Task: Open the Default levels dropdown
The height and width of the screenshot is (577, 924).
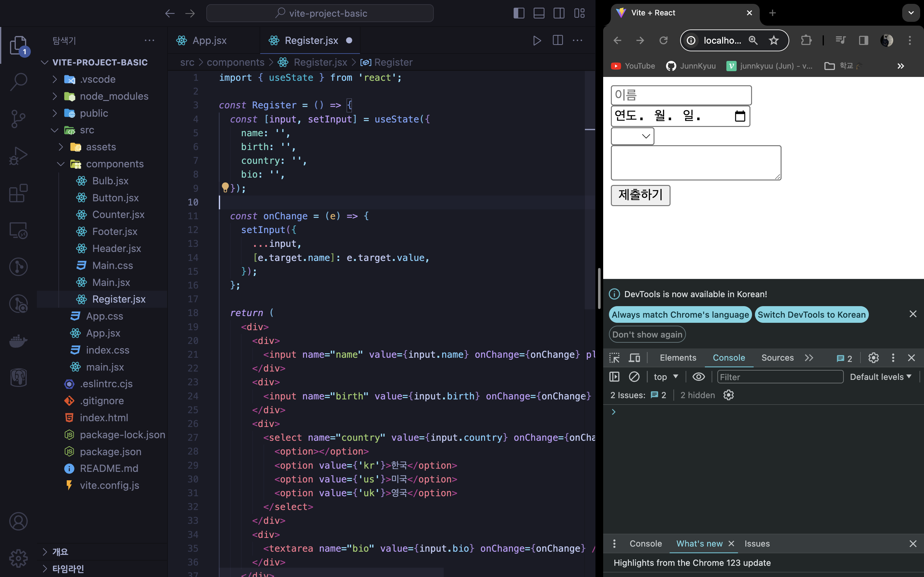Action: [x=880, y=377]
